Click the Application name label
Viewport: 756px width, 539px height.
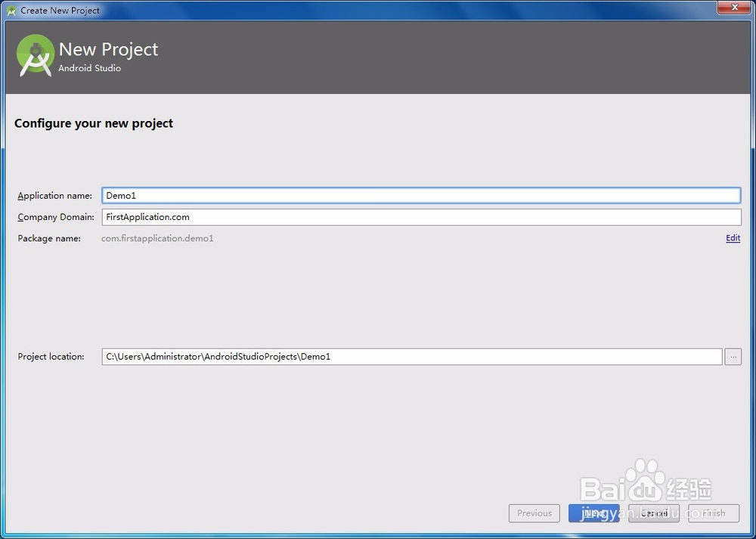click(55, 196)
